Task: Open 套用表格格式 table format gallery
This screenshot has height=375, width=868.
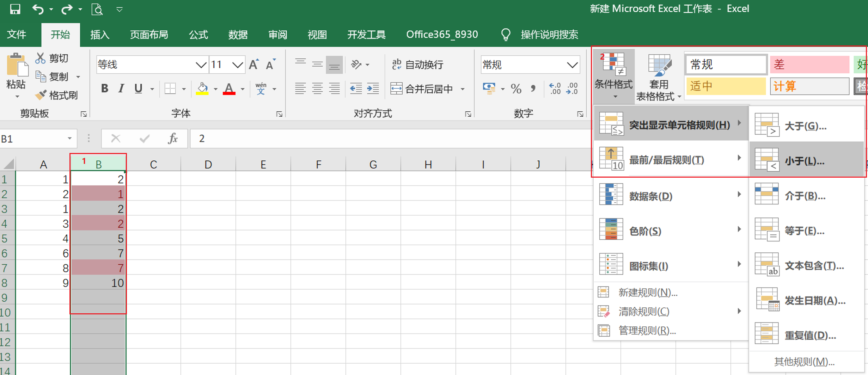Action: (x=658, y=77)
